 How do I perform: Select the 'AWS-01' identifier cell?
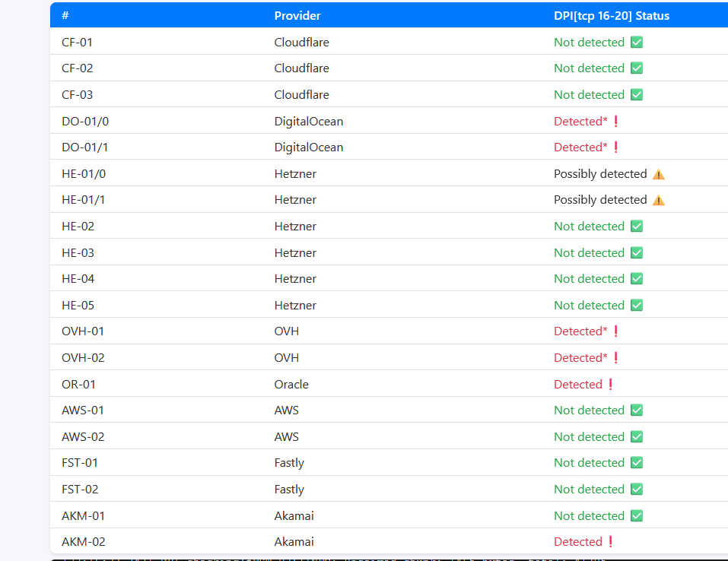coord(83,410)
